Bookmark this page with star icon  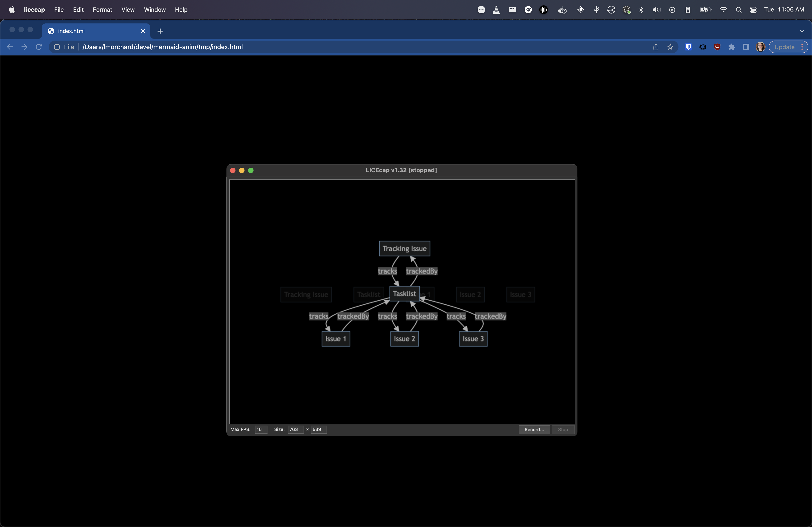pos(670,47)
